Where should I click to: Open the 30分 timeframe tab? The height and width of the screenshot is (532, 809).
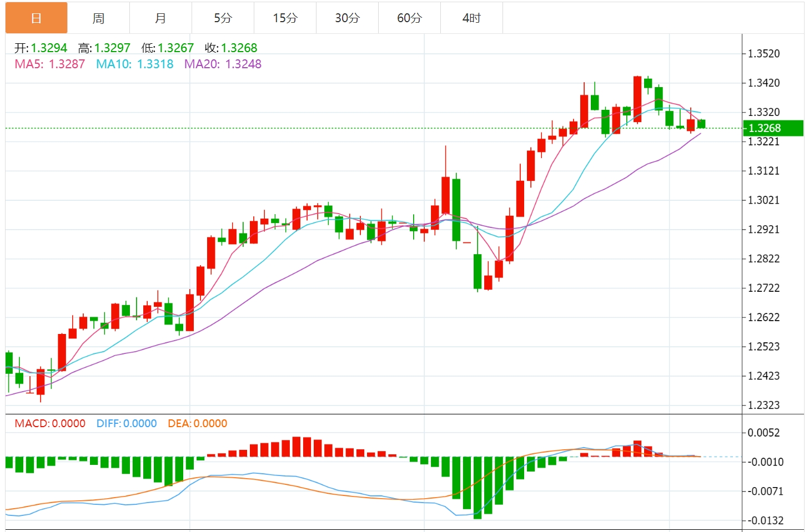tap(348, 18)
